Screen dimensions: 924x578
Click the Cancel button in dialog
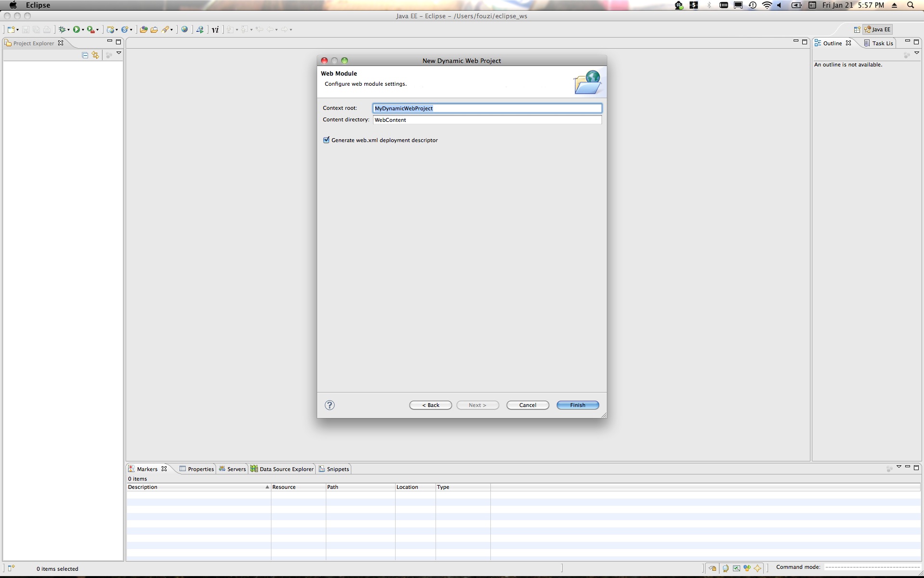[x=528, y=405]
